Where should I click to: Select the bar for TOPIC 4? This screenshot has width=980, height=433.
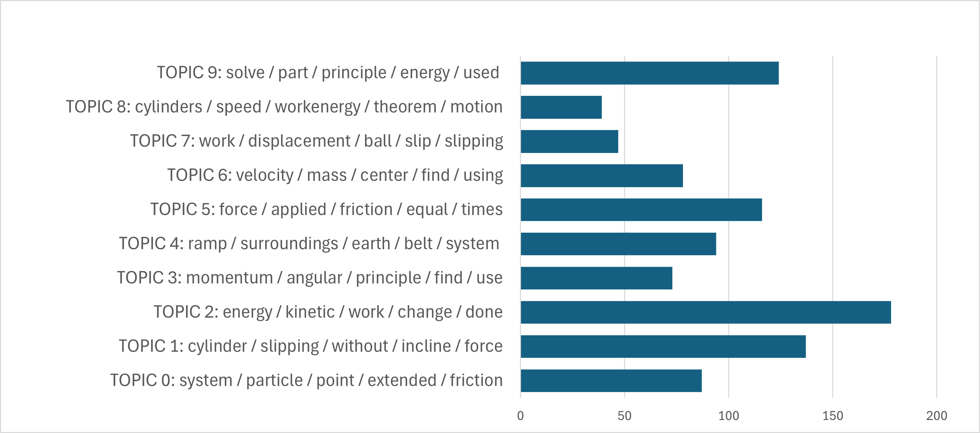[618, 244]
